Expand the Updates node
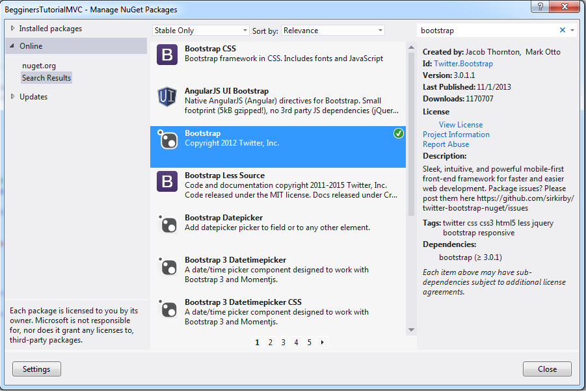 tap(13, 96)
